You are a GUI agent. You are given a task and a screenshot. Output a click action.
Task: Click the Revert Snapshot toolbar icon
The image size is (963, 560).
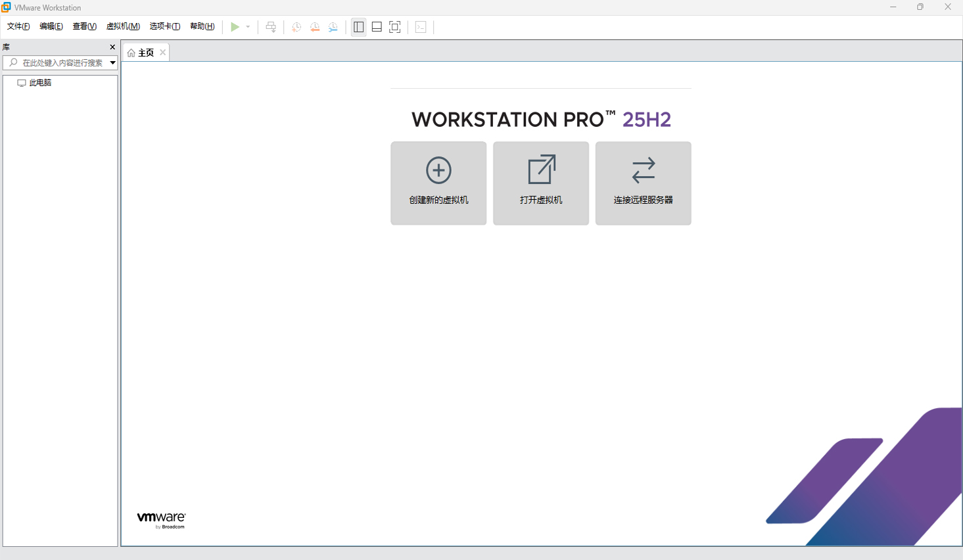(x=315, y=27)
